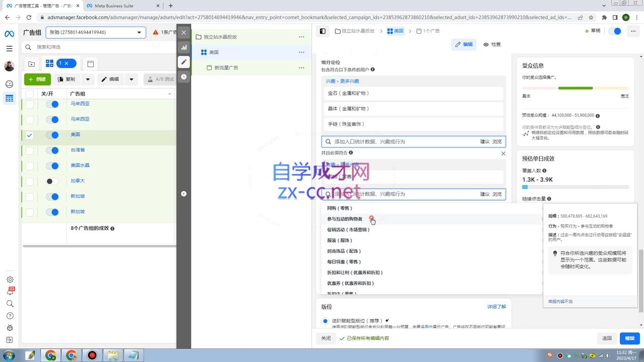Select the pencil edit icon in floating toolbar
The image size is (644, 362).
click(184, 62)
